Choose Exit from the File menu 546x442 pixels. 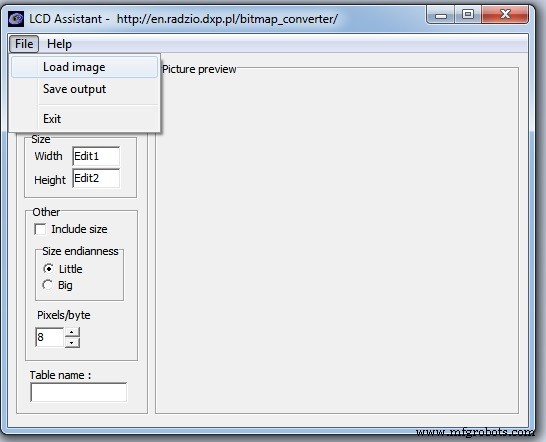click(x=85, y=119)
